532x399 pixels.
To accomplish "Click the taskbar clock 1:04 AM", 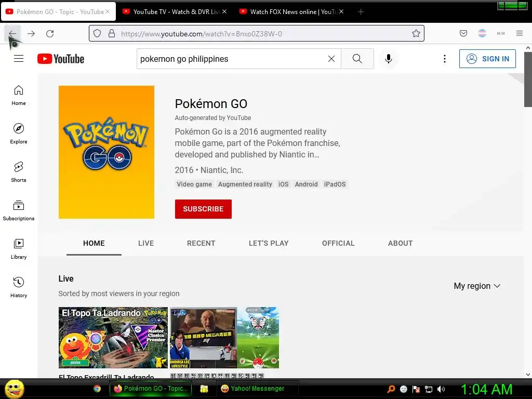I will pos(486,389).
